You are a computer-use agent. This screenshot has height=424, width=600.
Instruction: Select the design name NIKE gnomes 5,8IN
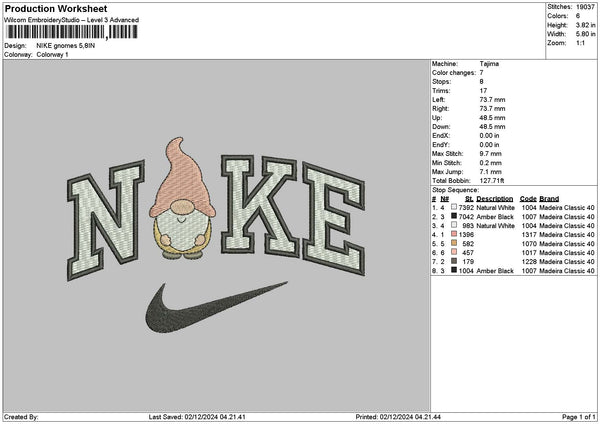click(66, 46)
